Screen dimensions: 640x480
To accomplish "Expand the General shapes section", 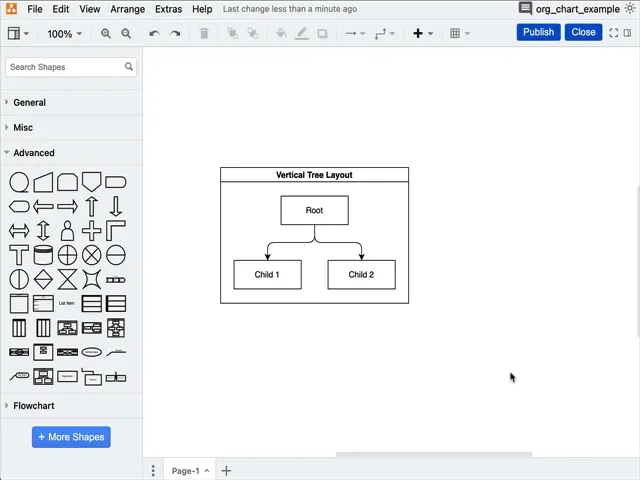I will 29,102.
